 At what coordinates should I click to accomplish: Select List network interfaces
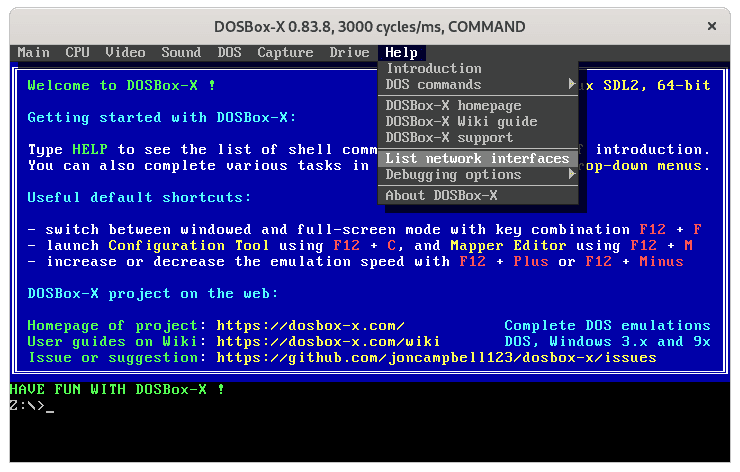(478, 159)
